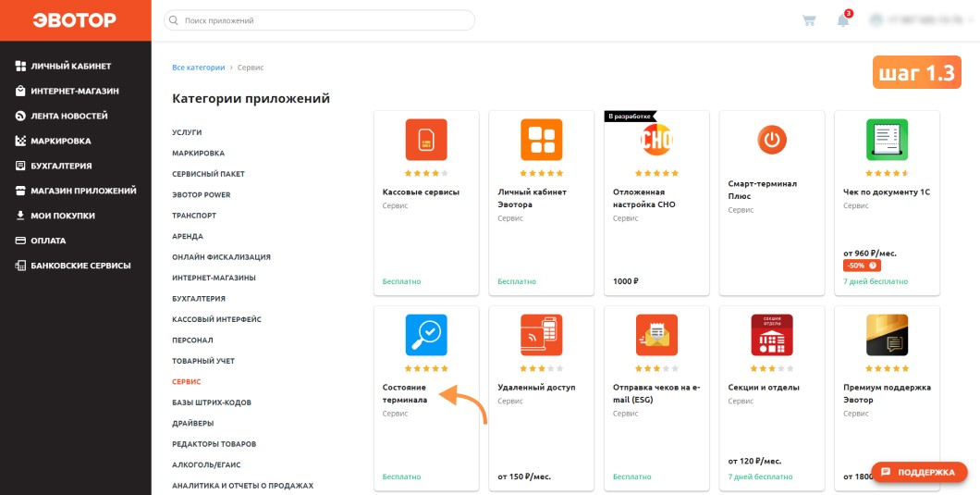This screenshot has width=980, height=495.
Task: Open the shopping cart icon
Action: pos(809,20)
